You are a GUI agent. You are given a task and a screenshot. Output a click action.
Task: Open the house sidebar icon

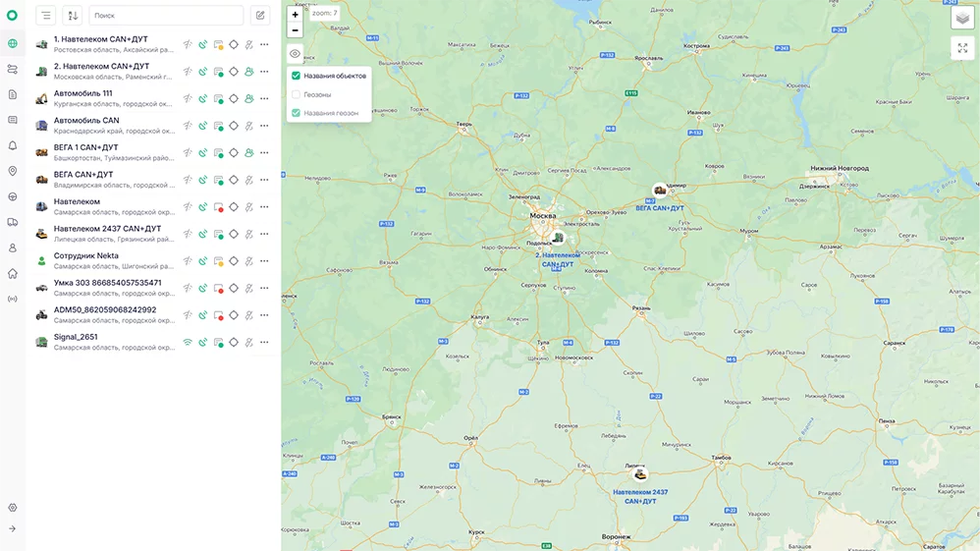tap(13, 273)
